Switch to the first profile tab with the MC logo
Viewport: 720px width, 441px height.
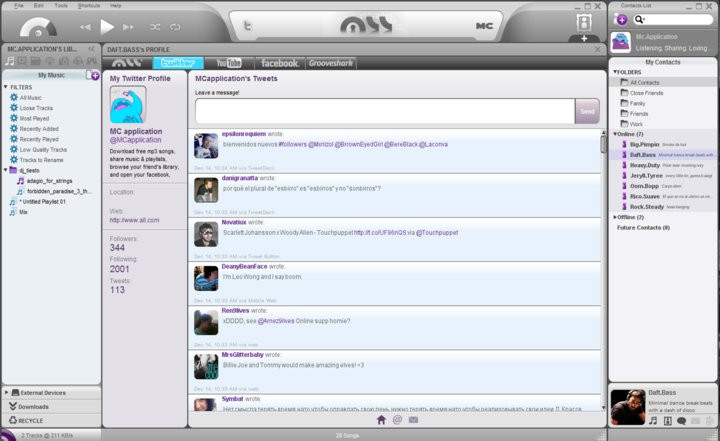tap(127, 63)
